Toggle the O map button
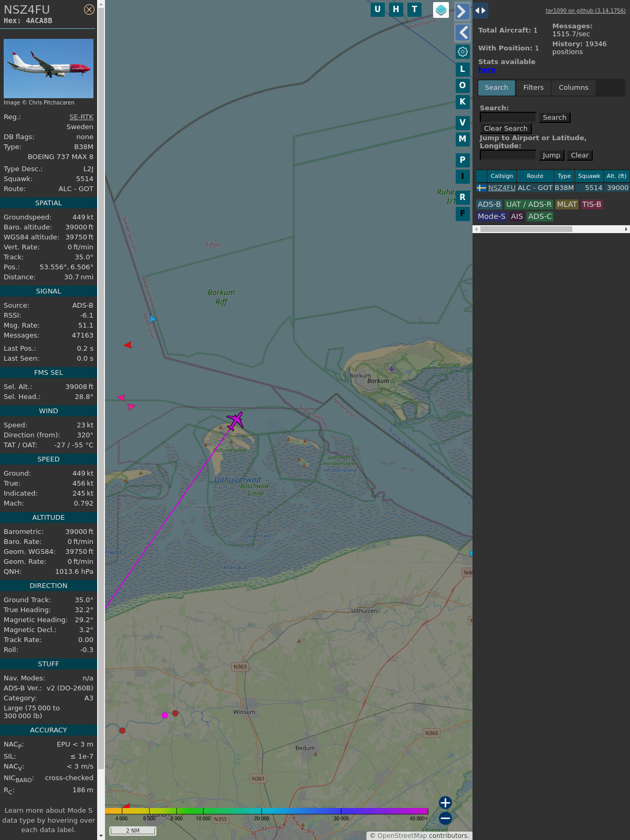630x840 pixels. [x=463, y=86]
